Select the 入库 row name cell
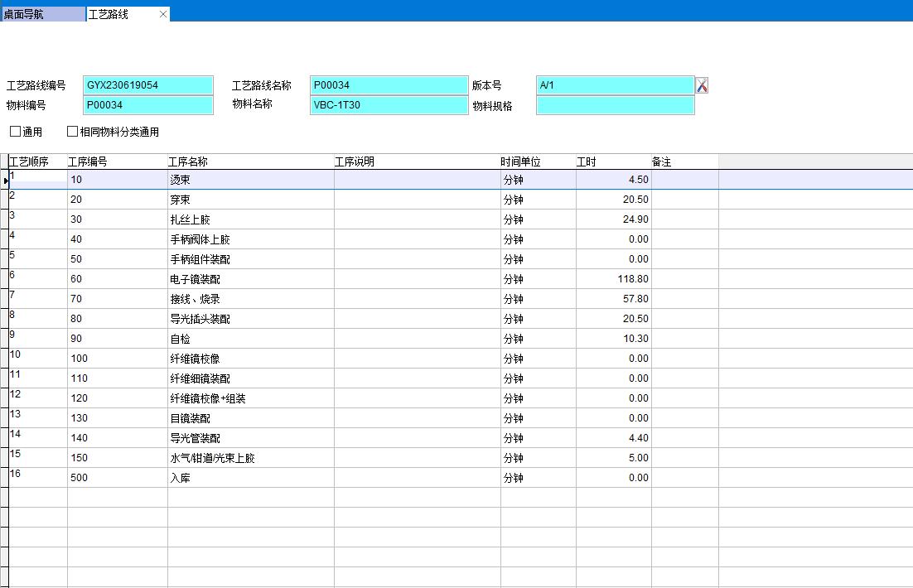Viewport: 913px width, 588px height. tap(250, 478)
